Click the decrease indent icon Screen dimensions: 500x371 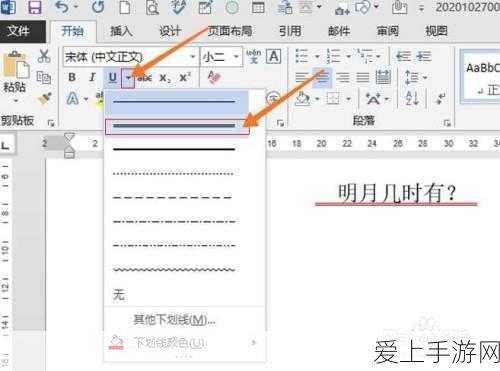pyautogui.click(x=403, y=56)
